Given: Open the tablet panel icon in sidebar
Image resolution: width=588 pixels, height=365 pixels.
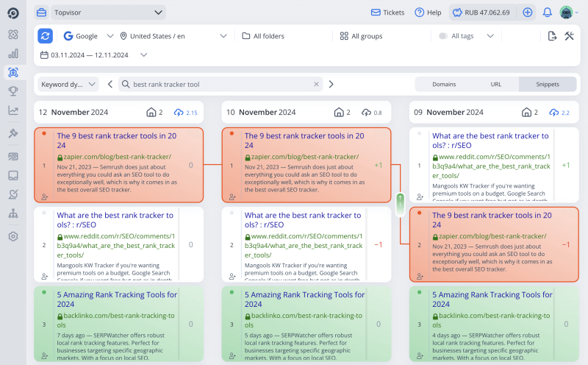Looking at the screenshot, I should point(13,175).
